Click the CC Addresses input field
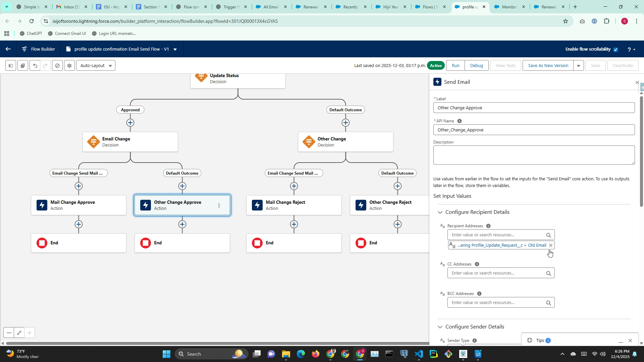Screen dimensions: 644x362 (x=496, y=273)
